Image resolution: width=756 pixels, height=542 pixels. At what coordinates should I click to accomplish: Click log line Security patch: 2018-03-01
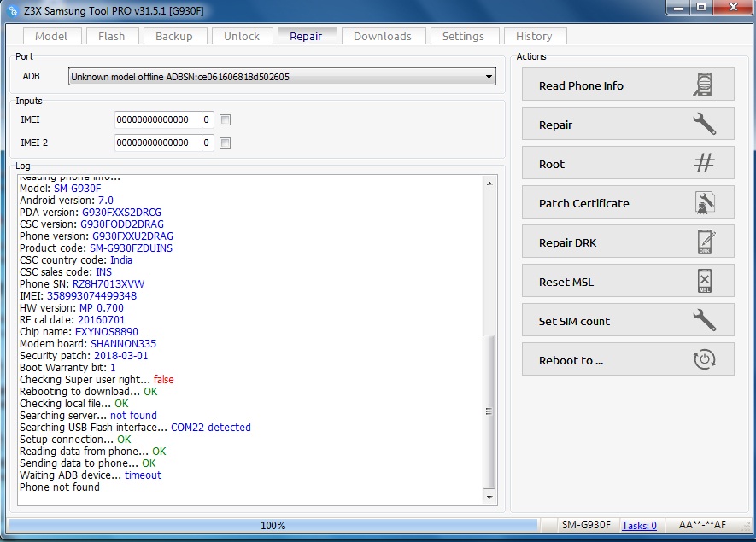[84, 356]
